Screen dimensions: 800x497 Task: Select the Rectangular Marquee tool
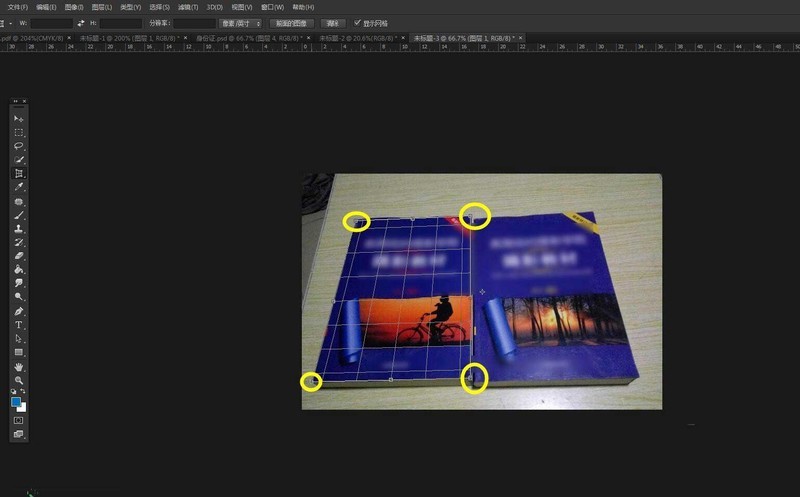(19, 132)
